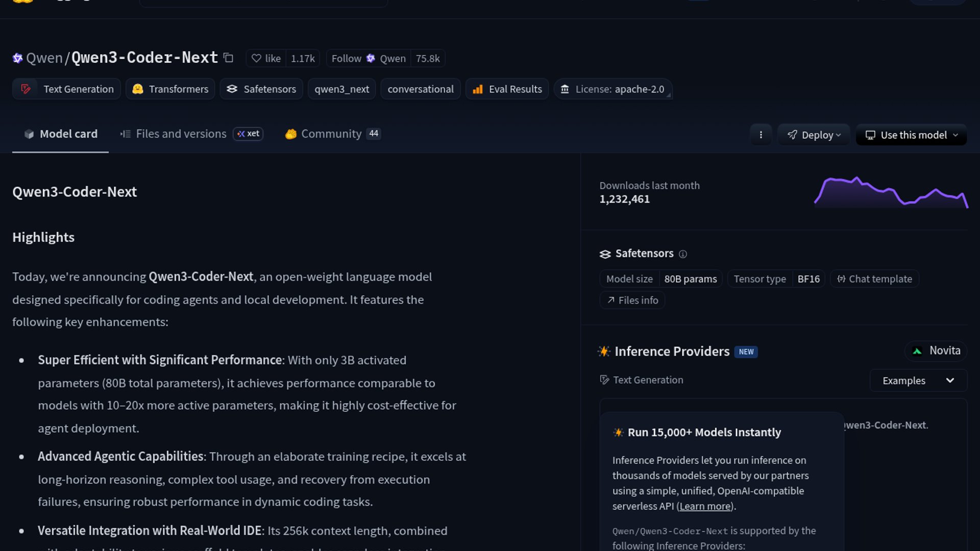Screen dimensions: 980x551
Task: Open the three-dot more options menu
Action: [x=761, y=135]
